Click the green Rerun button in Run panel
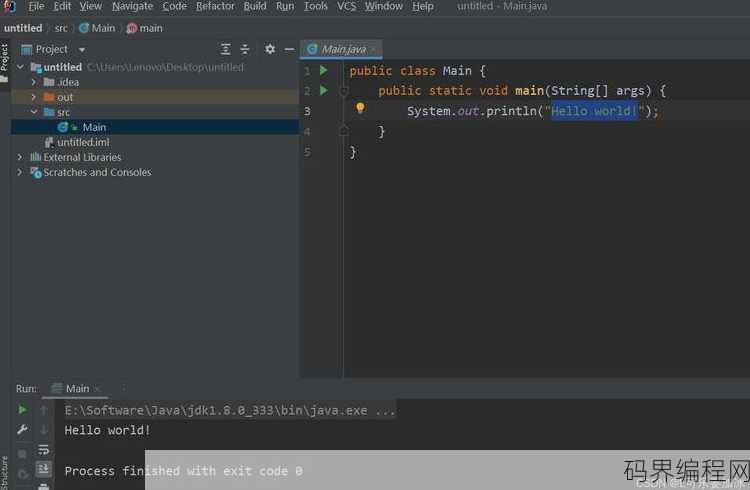Screen dimensions: 750x490 pos(22,410)
